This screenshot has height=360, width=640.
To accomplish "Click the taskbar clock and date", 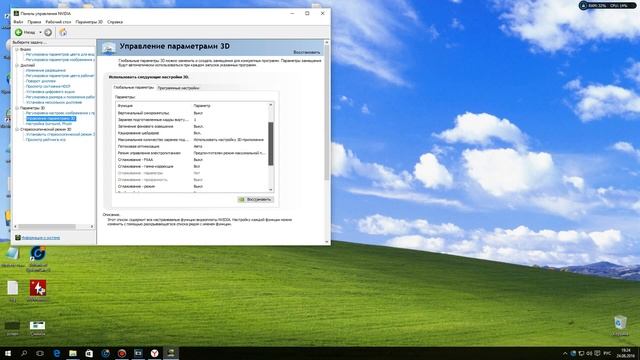I will point(626,353).
